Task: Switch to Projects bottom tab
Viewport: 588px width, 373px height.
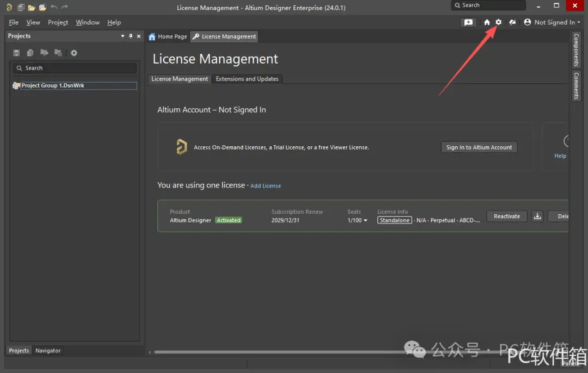Action: coord(19,351)
